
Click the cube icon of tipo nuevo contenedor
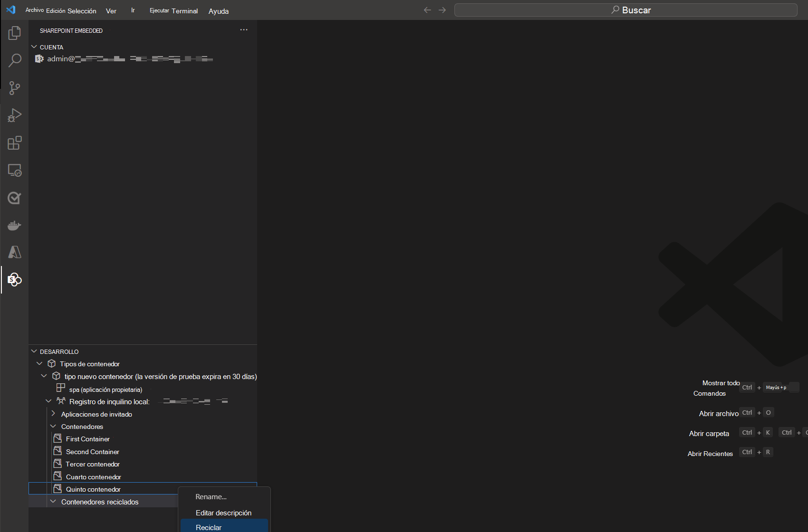[56, 376]
